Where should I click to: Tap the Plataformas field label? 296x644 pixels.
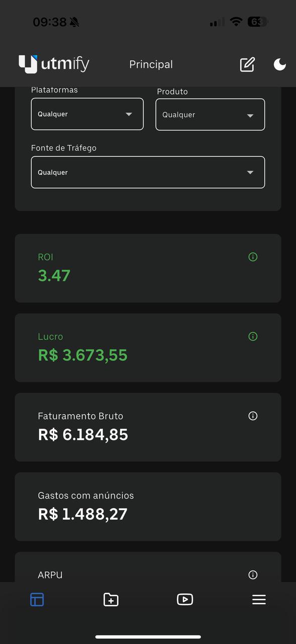coord(54,89)
